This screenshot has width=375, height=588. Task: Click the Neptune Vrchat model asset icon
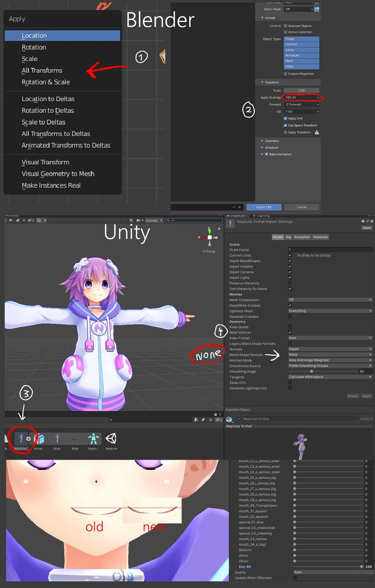pos(20,439)
